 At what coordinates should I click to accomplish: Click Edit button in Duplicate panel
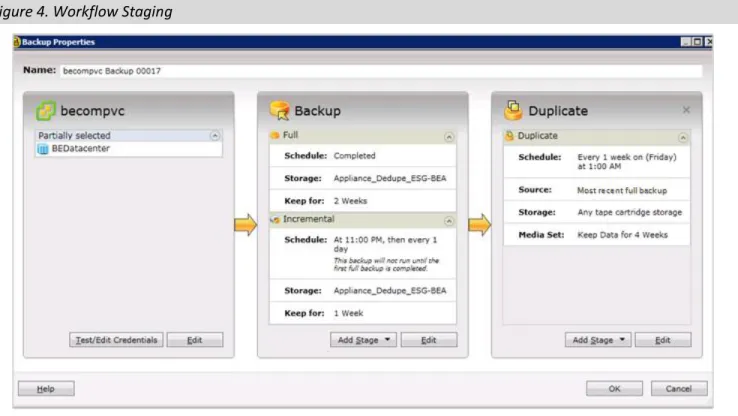663,340
